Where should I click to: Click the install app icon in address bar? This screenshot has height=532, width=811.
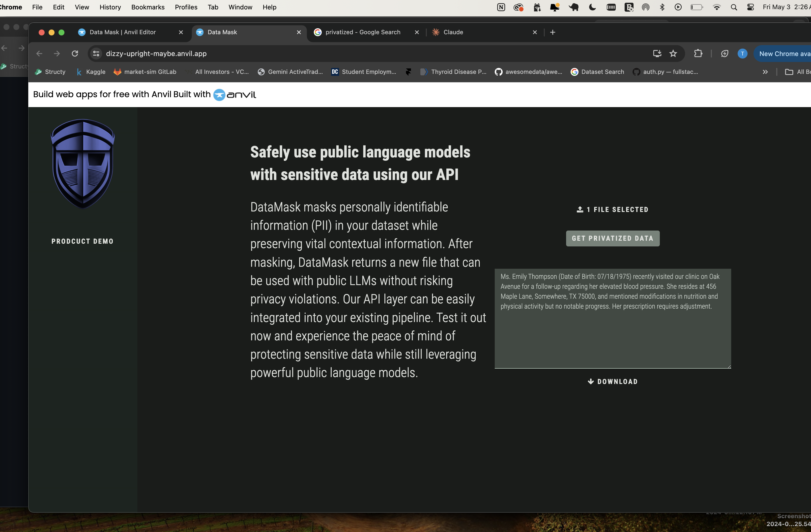[657, 54]
